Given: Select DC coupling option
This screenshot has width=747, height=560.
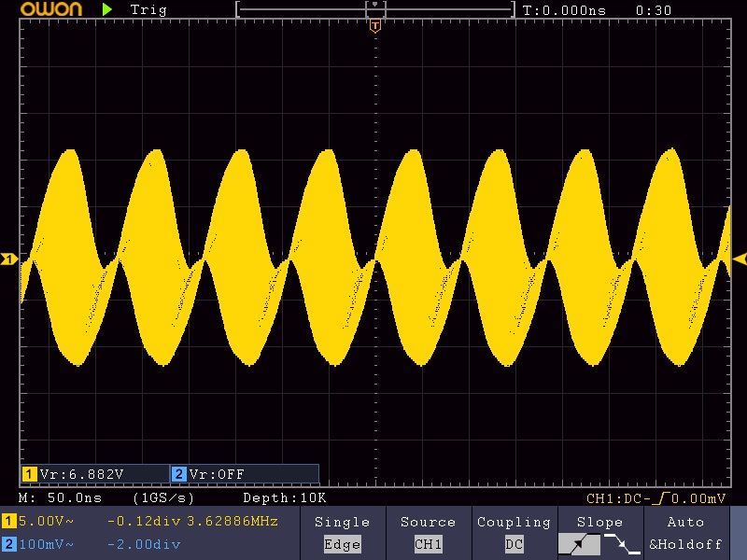Looking at the screenshot, I should pyautogui.click(x=514, y=544).
